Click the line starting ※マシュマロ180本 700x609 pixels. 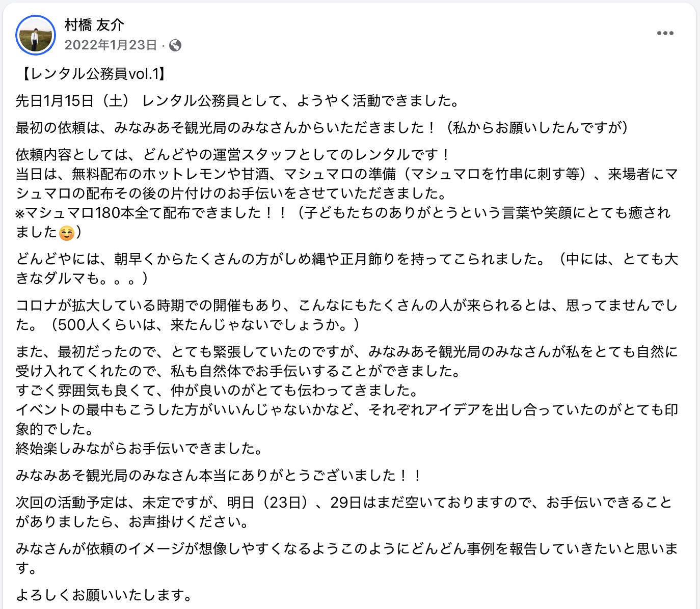[x=342, y=212]
